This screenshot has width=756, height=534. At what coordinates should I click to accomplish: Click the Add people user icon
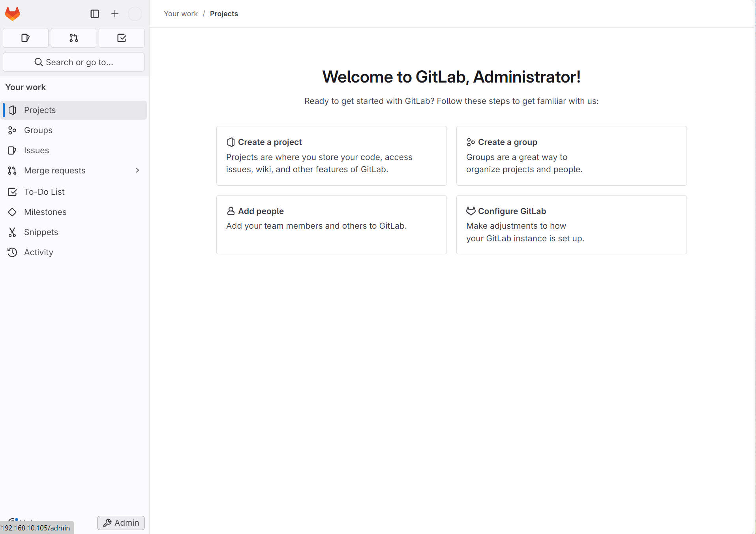(231, 211)
